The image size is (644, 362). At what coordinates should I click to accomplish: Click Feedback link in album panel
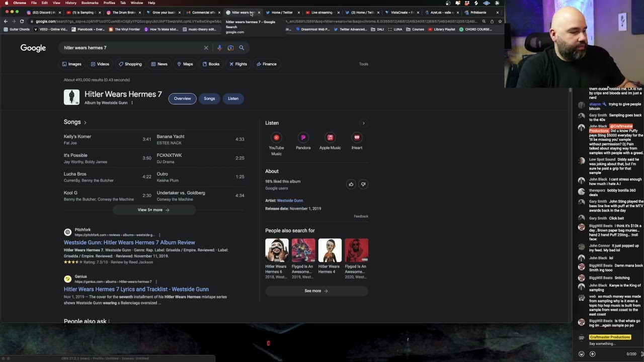[361, 216]
